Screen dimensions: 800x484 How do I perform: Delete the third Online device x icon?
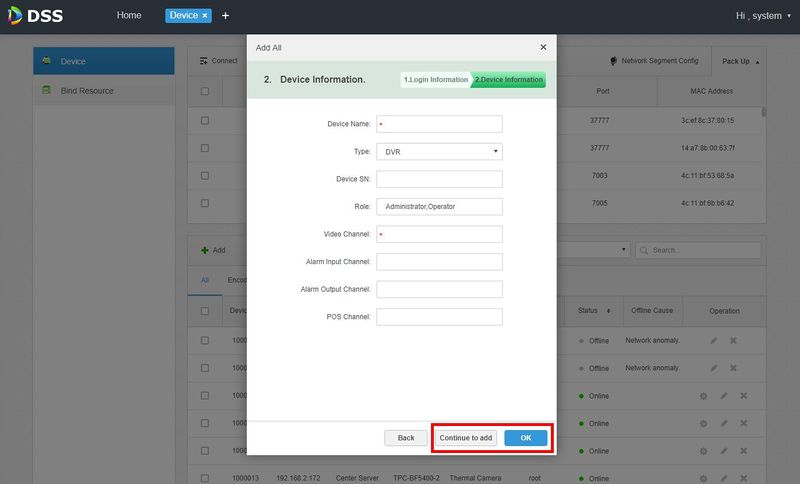click(x=744, y=451)
